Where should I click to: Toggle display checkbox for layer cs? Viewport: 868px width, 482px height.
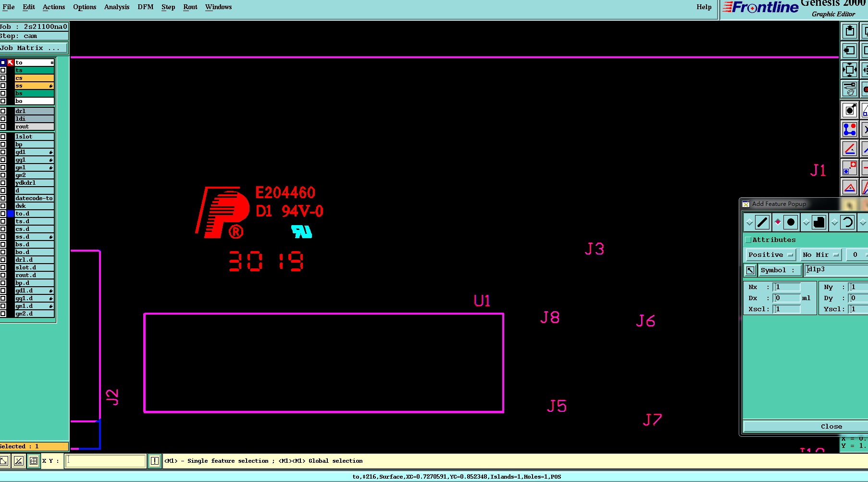[x=3, y=78]
